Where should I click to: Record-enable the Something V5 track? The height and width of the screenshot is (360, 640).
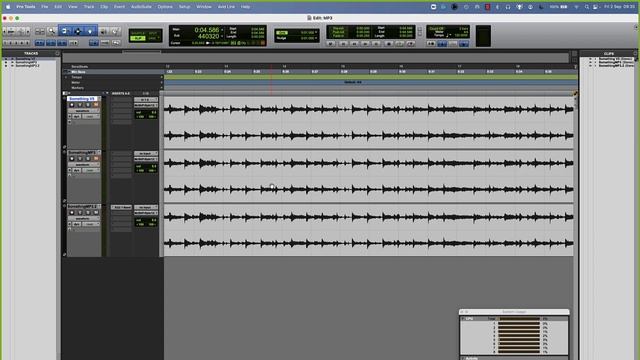tap(72, 105)
